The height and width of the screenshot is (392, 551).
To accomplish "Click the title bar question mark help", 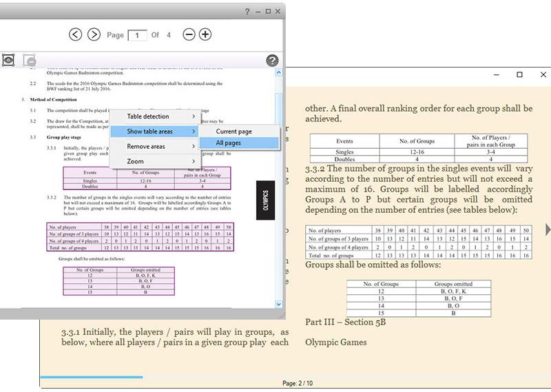I will click(247, 12).
